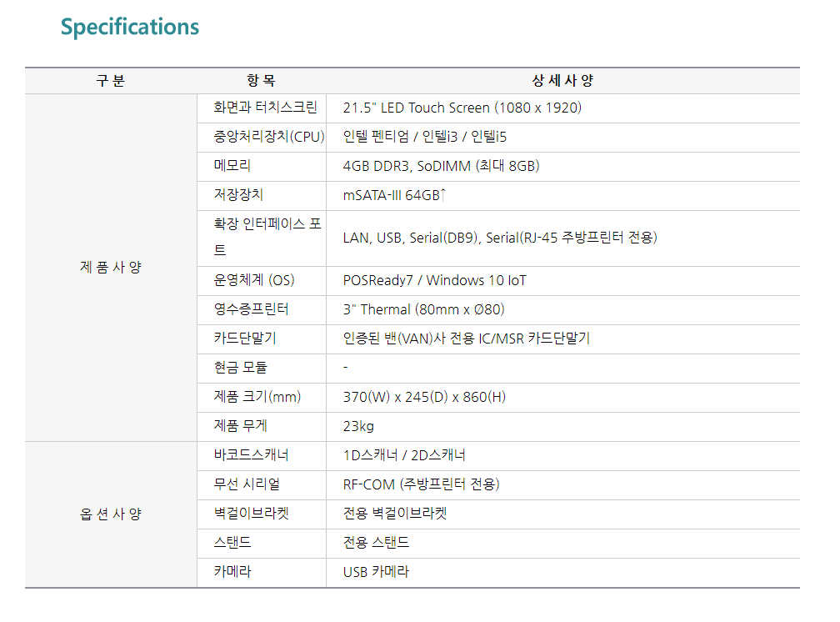Screen dimensions: 840x622
Task: Select the RF-COM wireless serial value
Action: tap(421, 484)
